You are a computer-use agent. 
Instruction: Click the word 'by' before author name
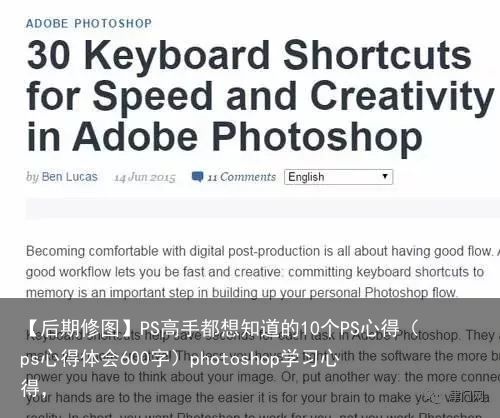[x=33, y=177]
